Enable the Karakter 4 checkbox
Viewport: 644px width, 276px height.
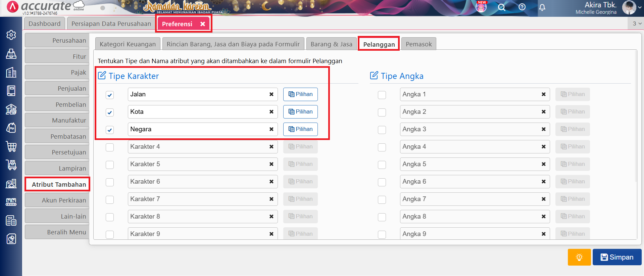click(110, 147)
